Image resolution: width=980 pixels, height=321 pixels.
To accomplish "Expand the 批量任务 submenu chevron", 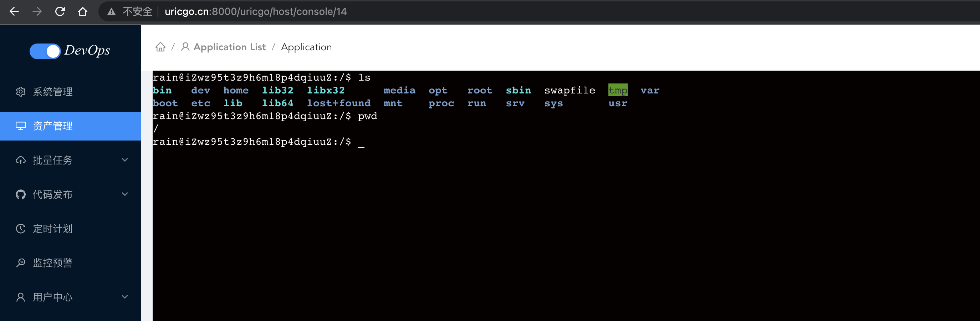I will tap(125, 160).
